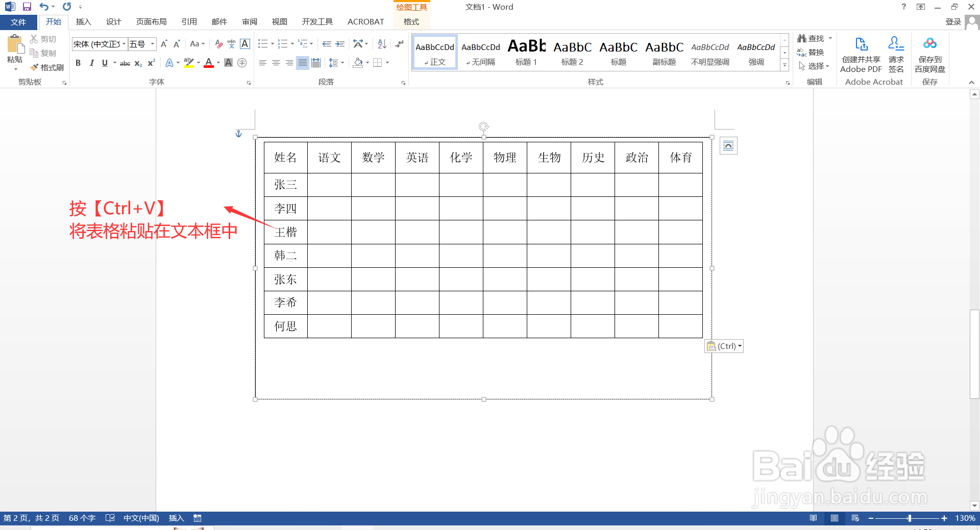Viewport: 980px width, 530px height.
Task: Clear all formatting with the eraser icon
Action: click(219, 44)
